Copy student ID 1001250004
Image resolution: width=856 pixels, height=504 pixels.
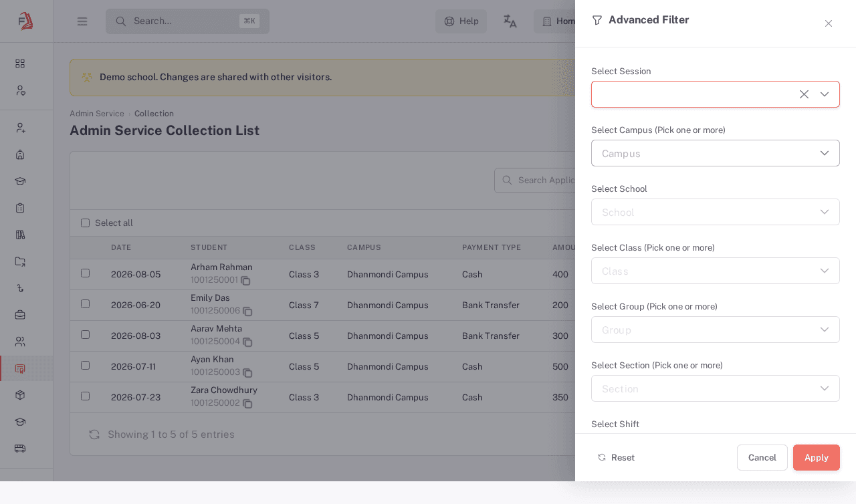247,342
